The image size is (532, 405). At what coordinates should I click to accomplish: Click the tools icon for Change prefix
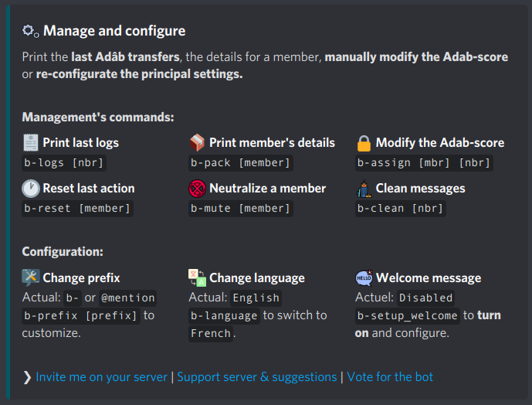pos(31,277)
